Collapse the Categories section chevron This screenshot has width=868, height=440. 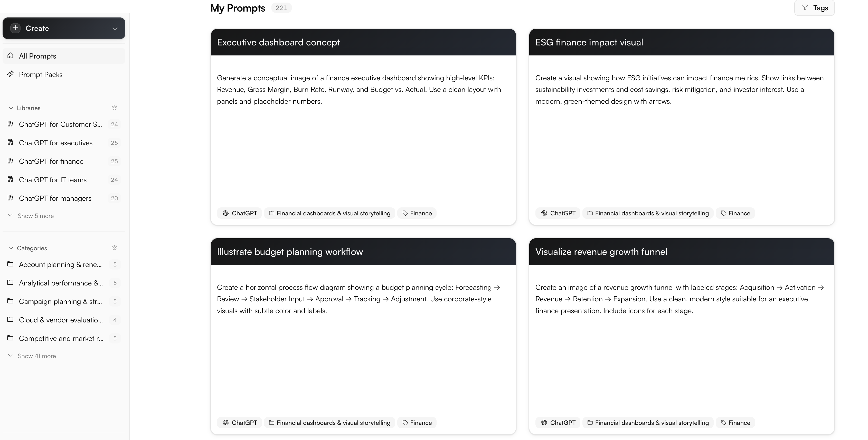coord(11,248)
